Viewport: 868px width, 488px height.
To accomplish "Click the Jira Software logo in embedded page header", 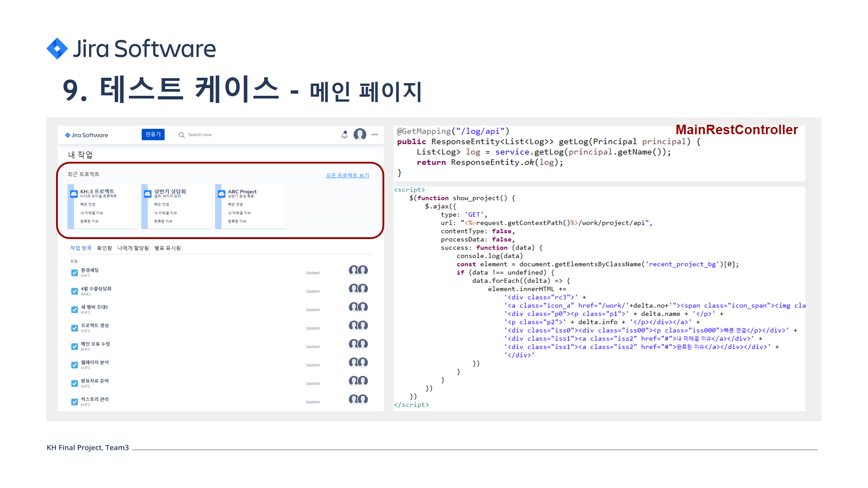I will 87,135.
